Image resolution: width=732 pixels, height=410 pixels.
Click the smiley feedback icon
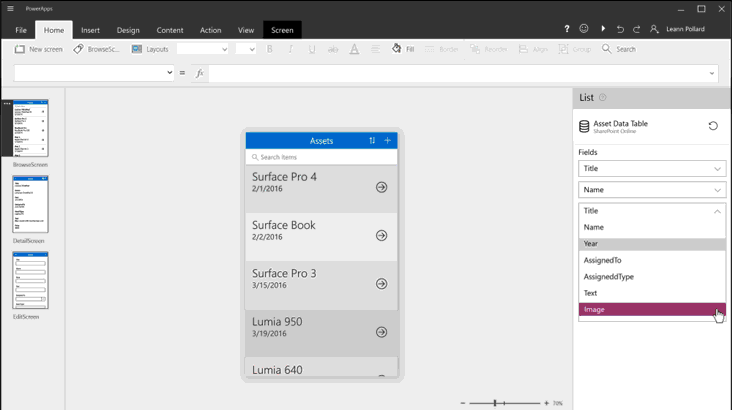click(584, 29)
